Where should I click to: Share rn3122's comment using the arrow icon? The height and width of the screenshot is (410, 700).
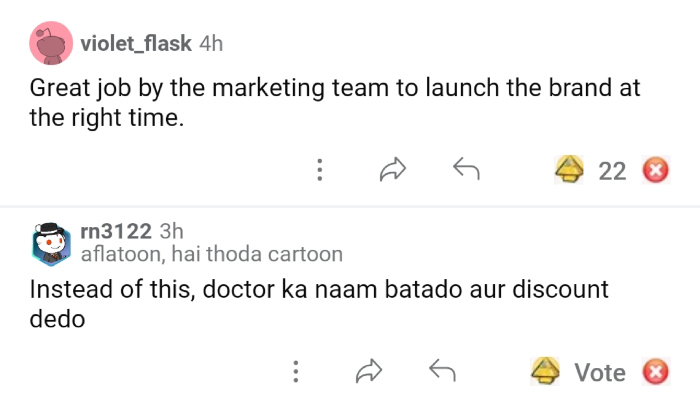[x=369, y=372]
